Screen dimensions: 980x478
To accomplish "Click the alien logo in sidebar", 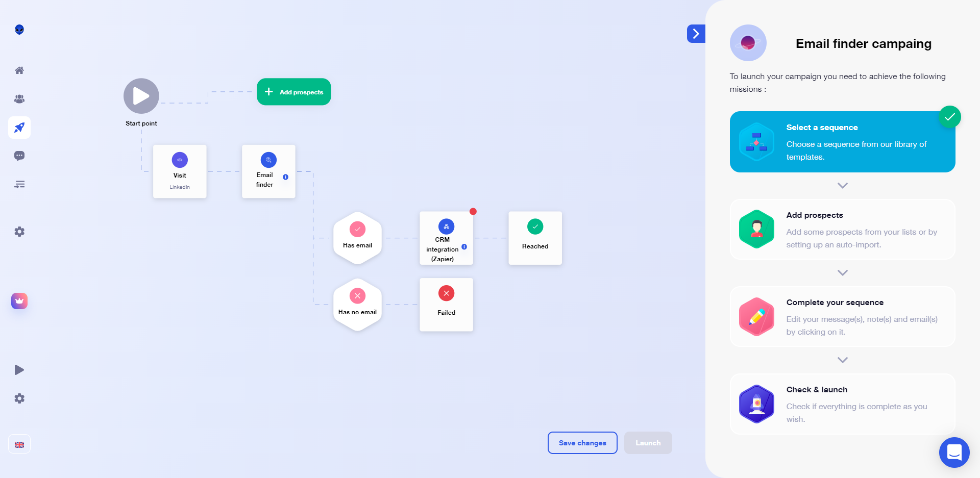I will click(x=19, y=30).
